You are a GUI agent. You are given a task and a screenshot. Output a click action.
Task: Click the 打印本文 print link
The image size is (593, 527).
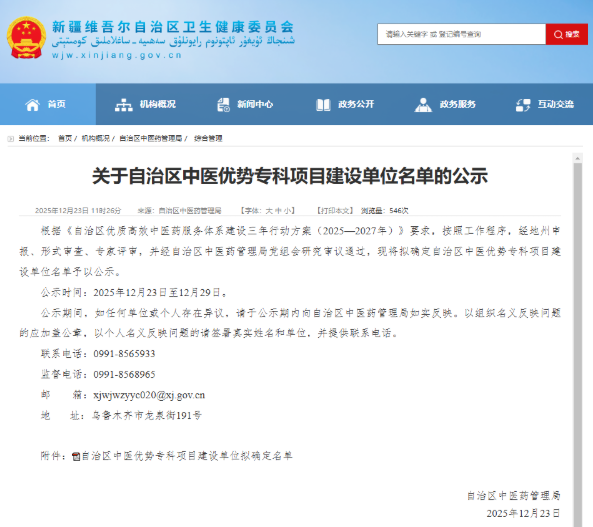tap(335, 211)
